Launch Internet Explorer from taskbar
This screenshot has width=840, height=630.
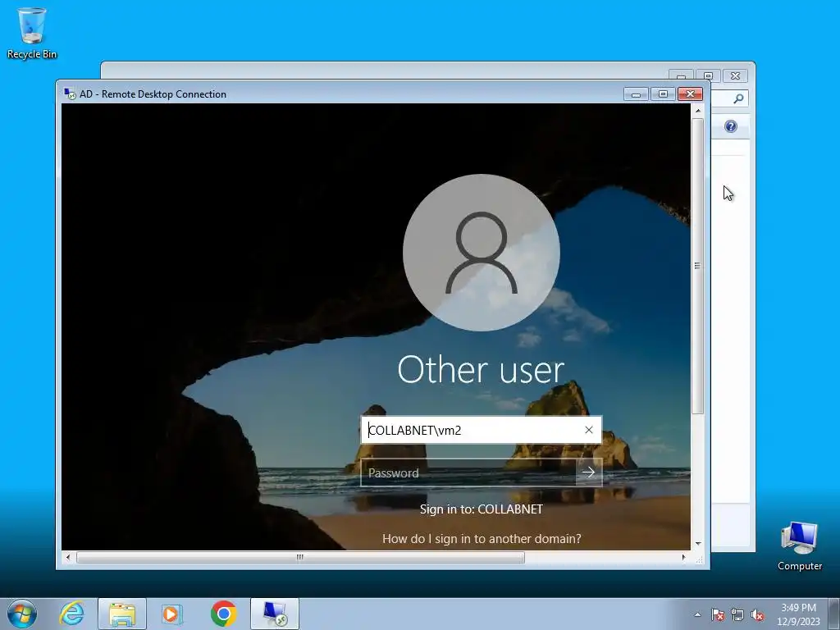click(x=72, y=614)
